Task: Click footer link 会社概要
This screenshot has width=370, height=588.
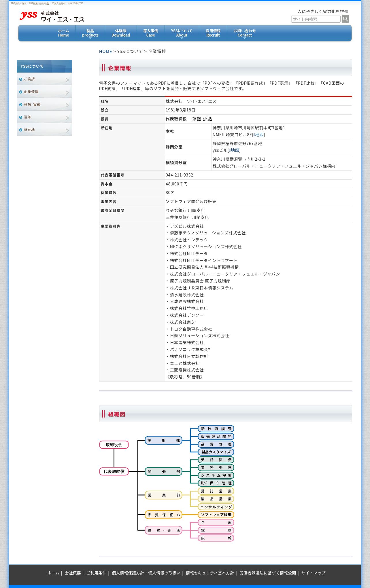Action: tap(73, 573)
